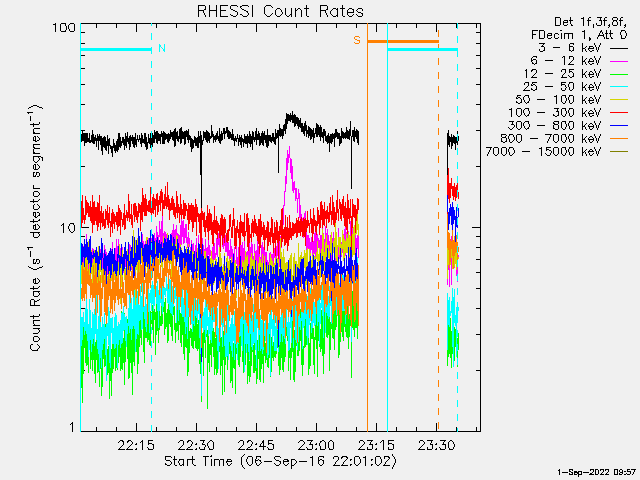Click the 22:30 time axis label

click(196, 445)
